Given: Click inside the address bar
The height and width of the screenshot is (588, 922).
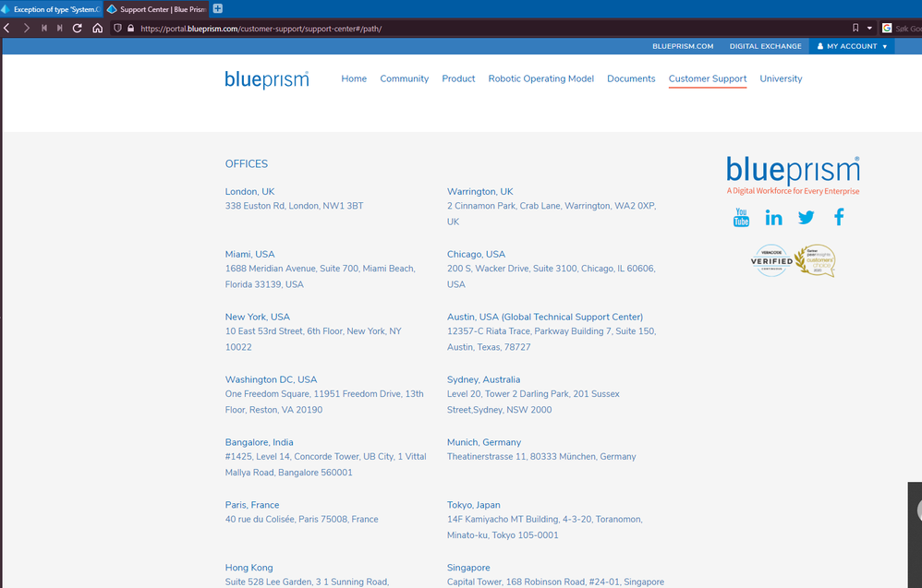Looking at the screenshot, I should (370, 28).
